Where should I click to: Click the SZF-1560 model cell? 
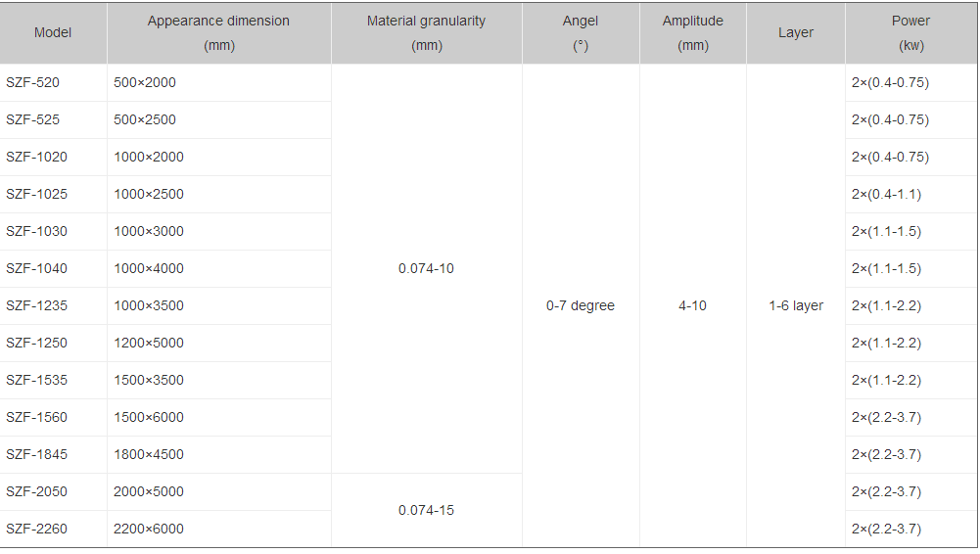click(36, 417)
